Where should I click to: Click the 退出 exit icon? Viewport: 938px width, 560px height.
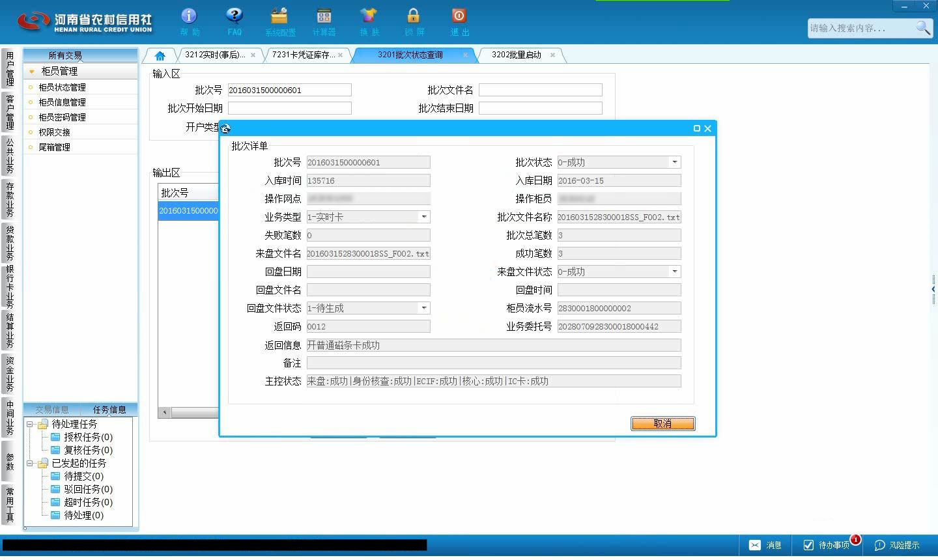click(x=459, y=21)
